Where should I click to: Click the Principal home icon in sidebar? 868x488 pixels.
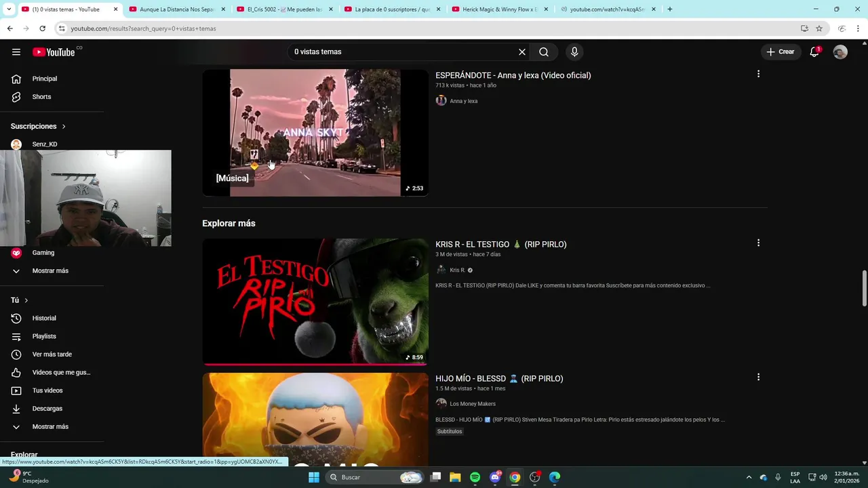[x=16, y=79]
